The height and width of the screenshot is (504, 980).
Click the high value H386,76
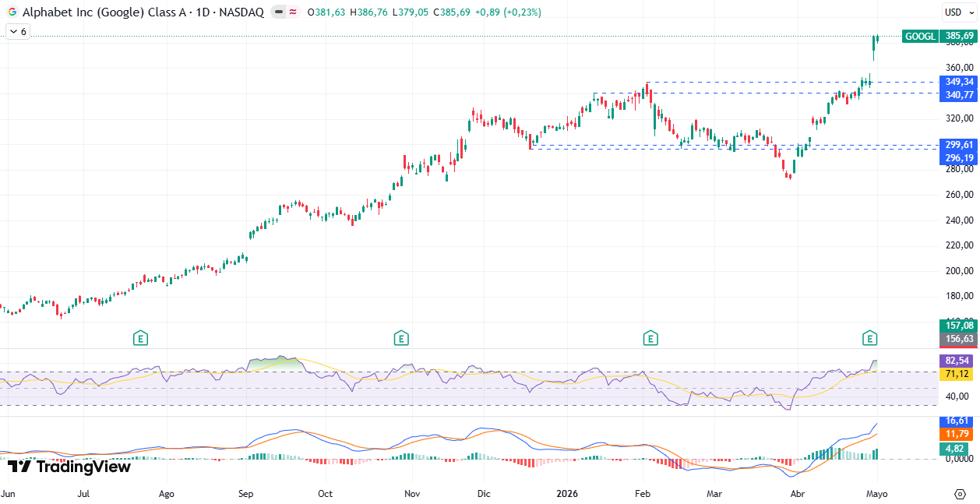[369, 12]
